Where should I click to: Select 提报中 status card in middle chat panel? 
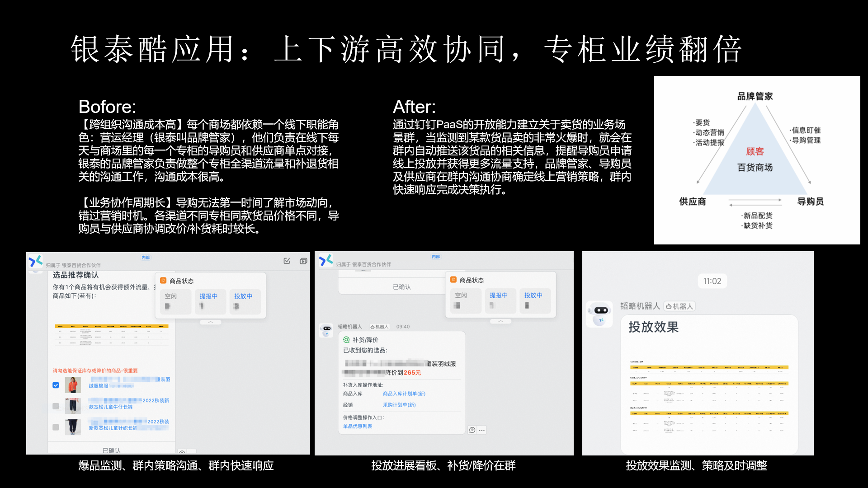coord(500,300)
